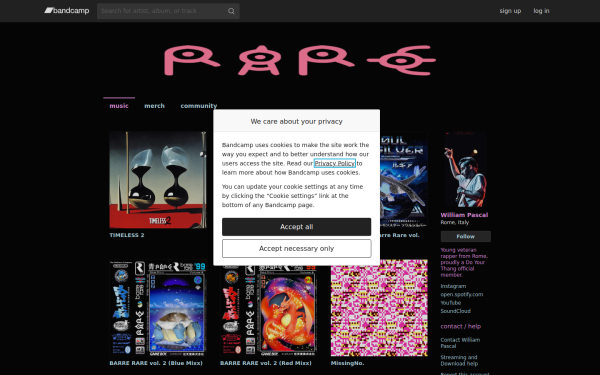Click the William Pascal name link
600x375 pixels.
click(464, 215)
